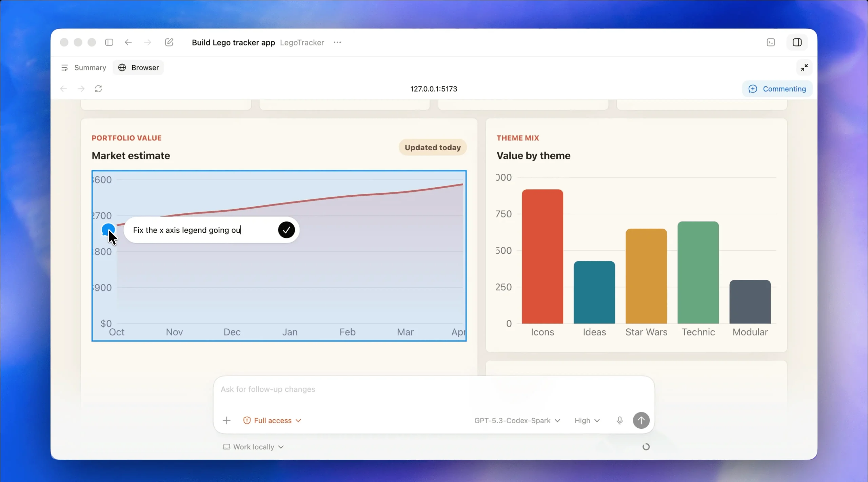868x482 pixels.
Task: Open the Full access permissions dropdown
Action: pyautogui.click(x=272, y=420)
